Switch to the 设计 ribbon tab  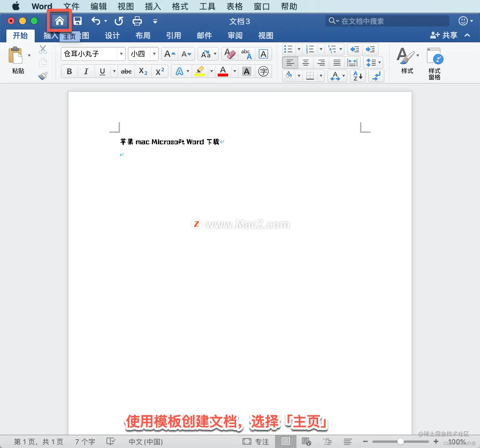112,36
